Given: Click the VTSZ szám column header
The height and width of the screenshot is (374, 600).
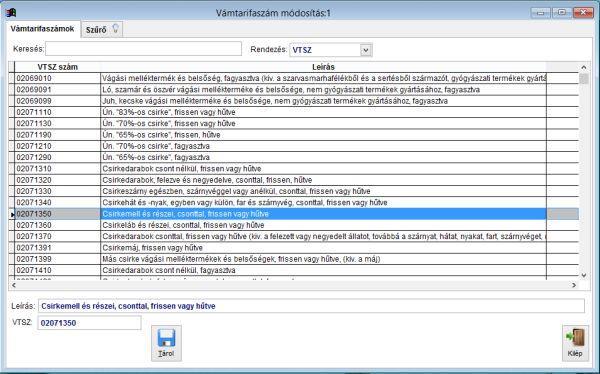Looking at the screenshot, I should (x=57, y=67).
